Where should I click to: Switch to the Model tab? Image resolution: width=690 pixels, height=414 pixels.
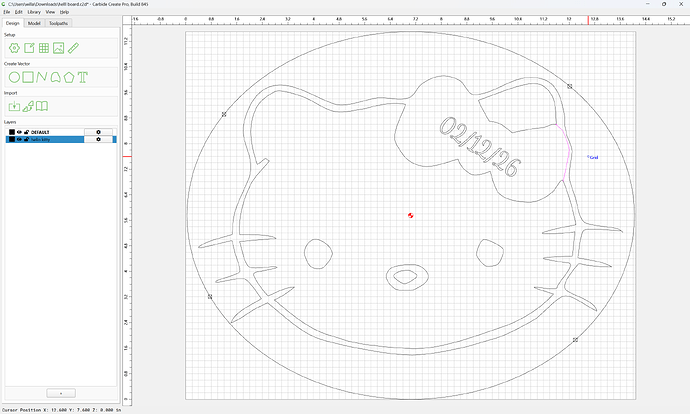pos(34,23)
